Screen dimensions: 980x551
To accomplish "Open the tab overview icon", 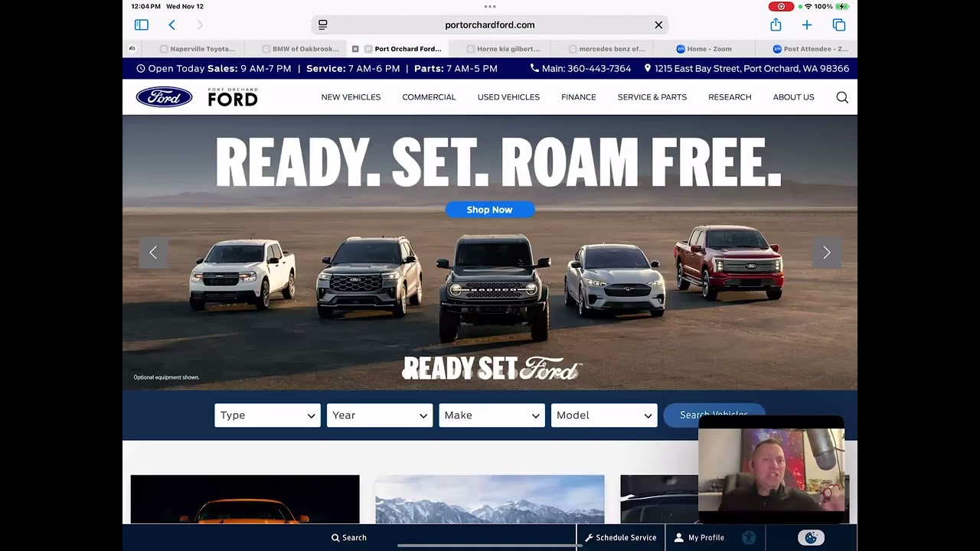I will click(x=839, y=24).
